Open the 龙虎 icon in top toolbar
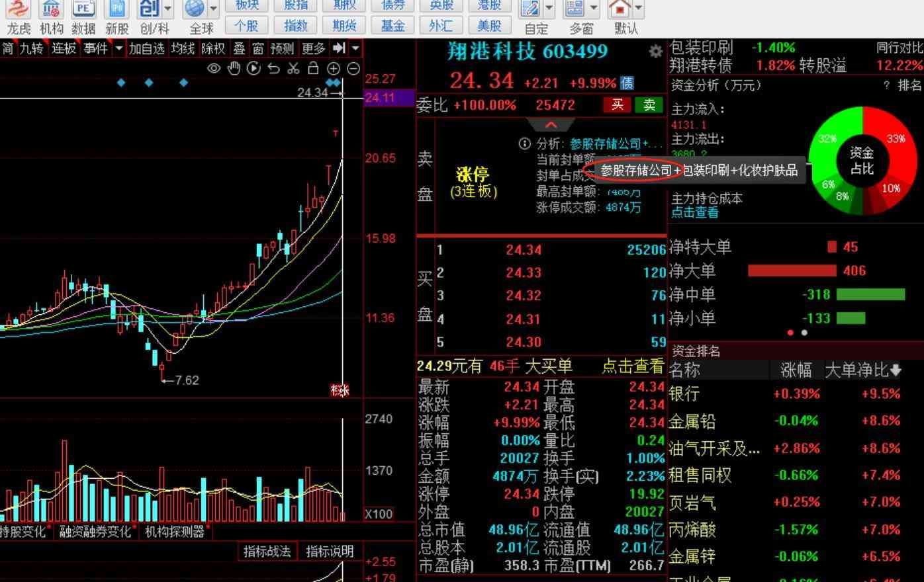The height and width of the screenshot is (582, 924). [19, 17]
